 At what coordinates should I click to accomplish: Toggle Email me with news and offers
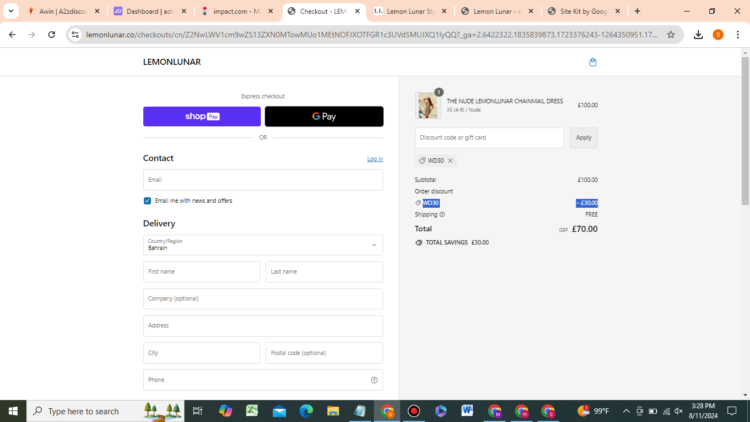pos(147,201)
